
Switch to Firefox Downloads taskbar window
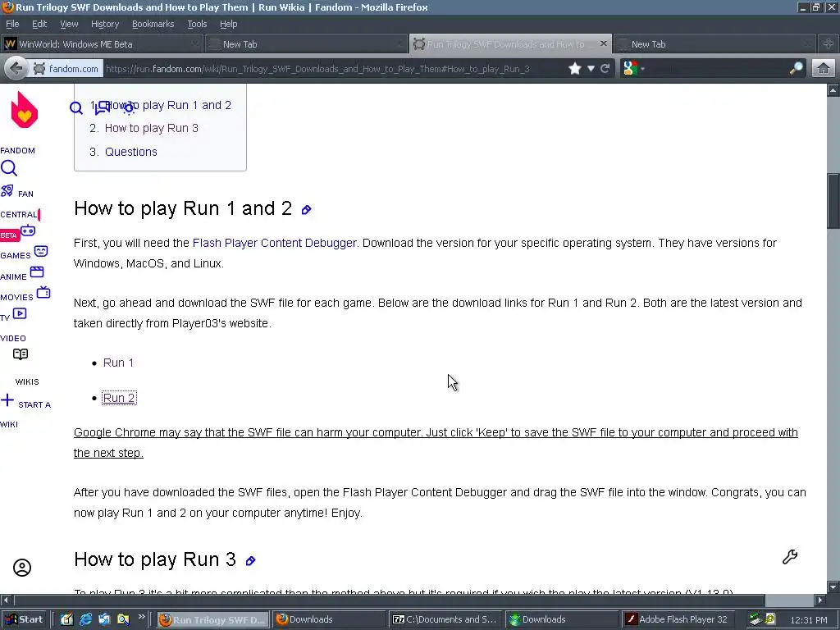tap(327, 619)
